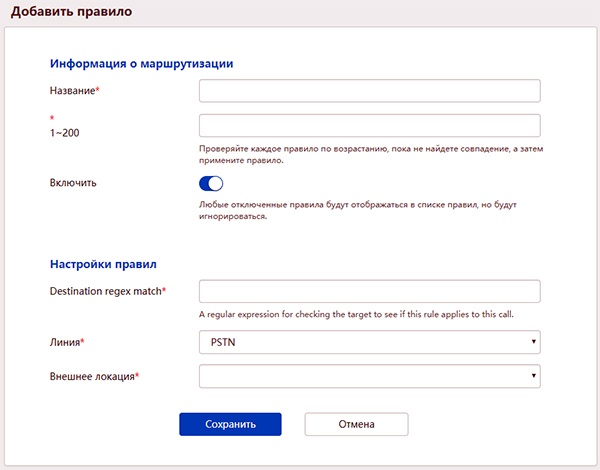Click the Включить label text
This screenshot has width=600, height=470.
[73, 184]
